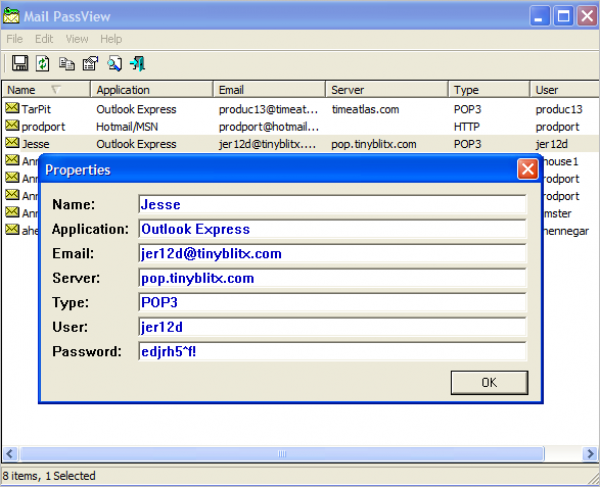Click the Hotmail/MSN application cell
The width and height of the screenshot is (600, 487).
pyautogui.click(x=127, y=127)
